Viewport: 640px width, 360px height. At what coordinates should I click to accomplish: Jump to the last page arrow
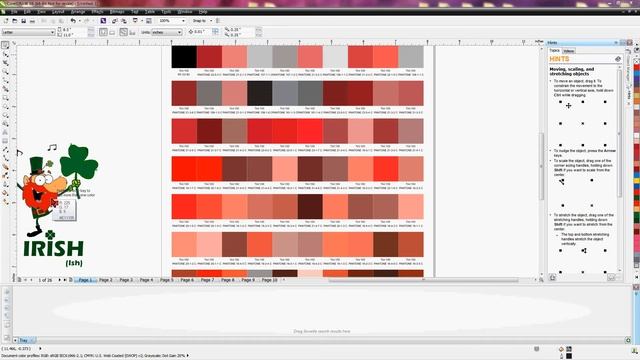(64, 280)
